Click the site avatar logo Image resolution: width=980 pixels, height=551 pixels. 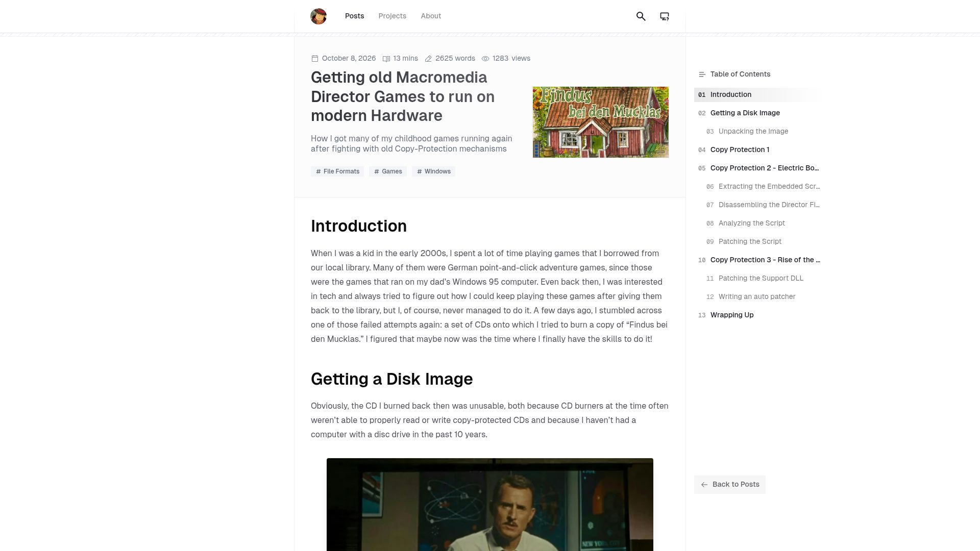(318, 16)
